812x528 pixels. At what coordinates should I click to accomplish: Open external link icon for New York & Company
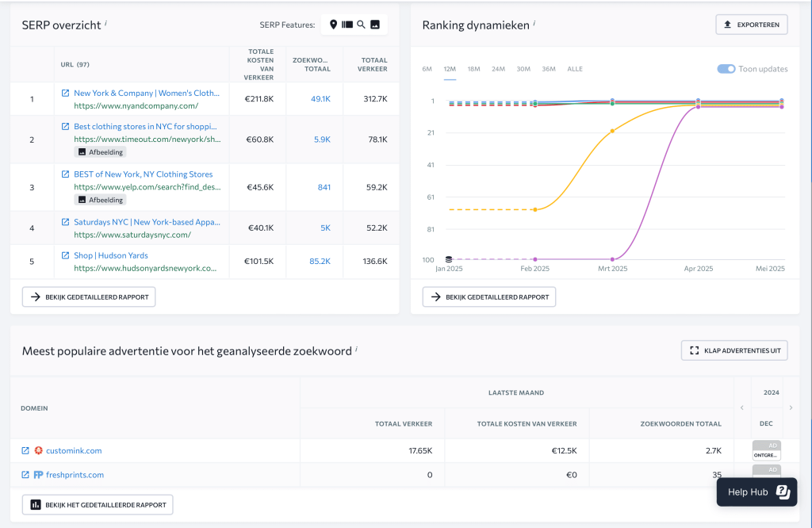65,94
